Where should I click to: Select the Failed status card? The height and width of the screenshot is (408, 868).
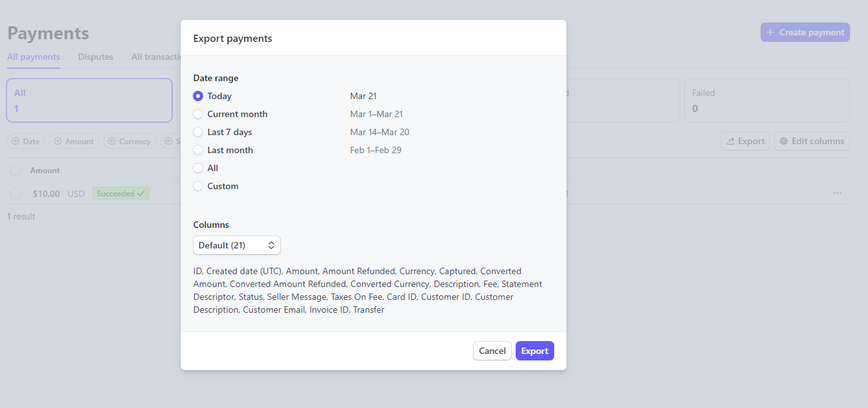pyautogui.click(x=767, y=100)
